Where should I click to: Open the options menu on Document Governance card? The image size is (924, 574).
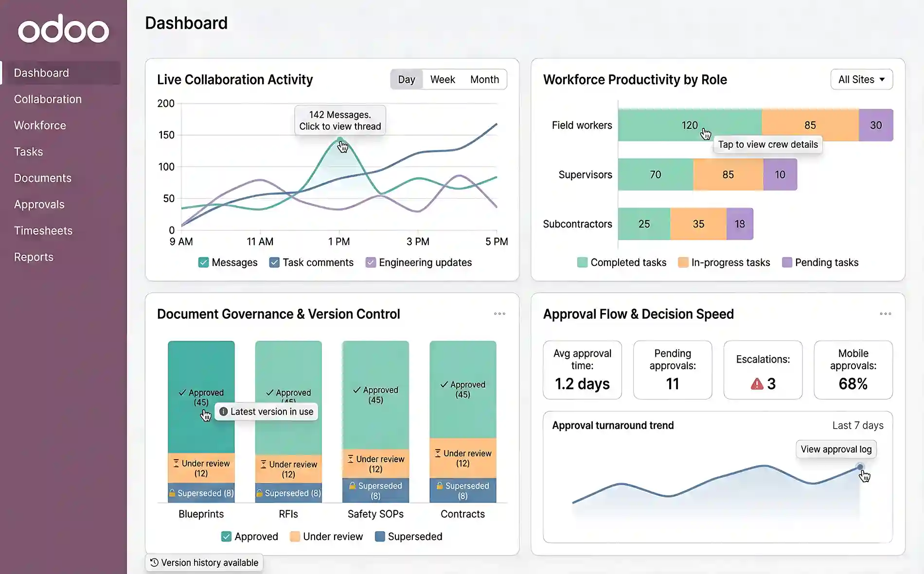click(x=499, y=313)
